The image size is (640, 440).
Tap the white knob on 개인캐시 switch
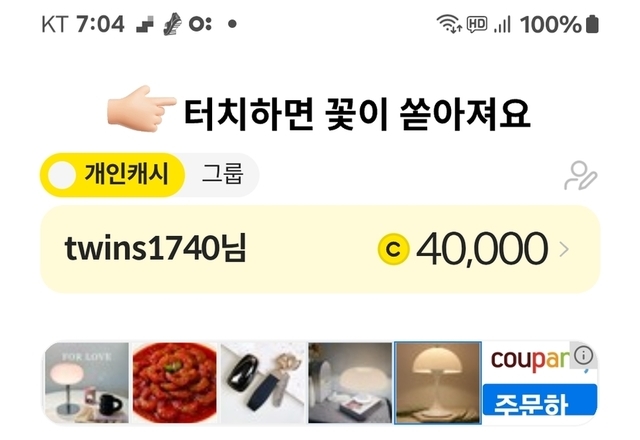pyautogui.click(x=62, y=175)
